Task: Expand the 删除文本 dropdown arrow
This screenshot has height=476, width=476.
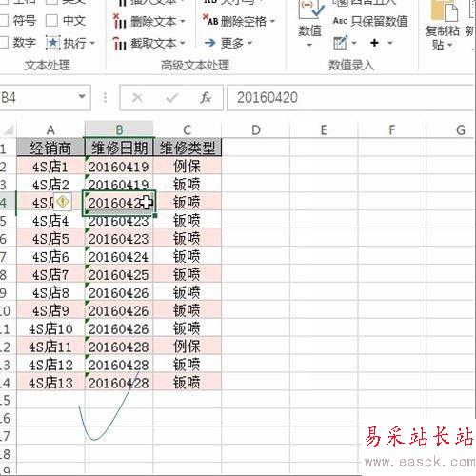Action: (183, 22)
